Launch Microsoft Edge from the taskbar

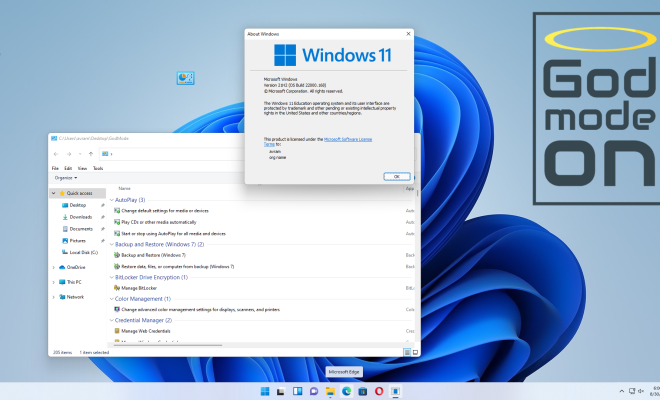pyautogui.click(x=346, y=391)
